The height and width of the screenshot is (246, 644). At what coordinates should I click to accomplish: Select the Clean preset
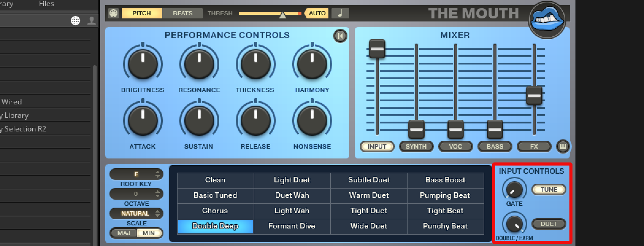pyautogui.click(x=215, y=180)
